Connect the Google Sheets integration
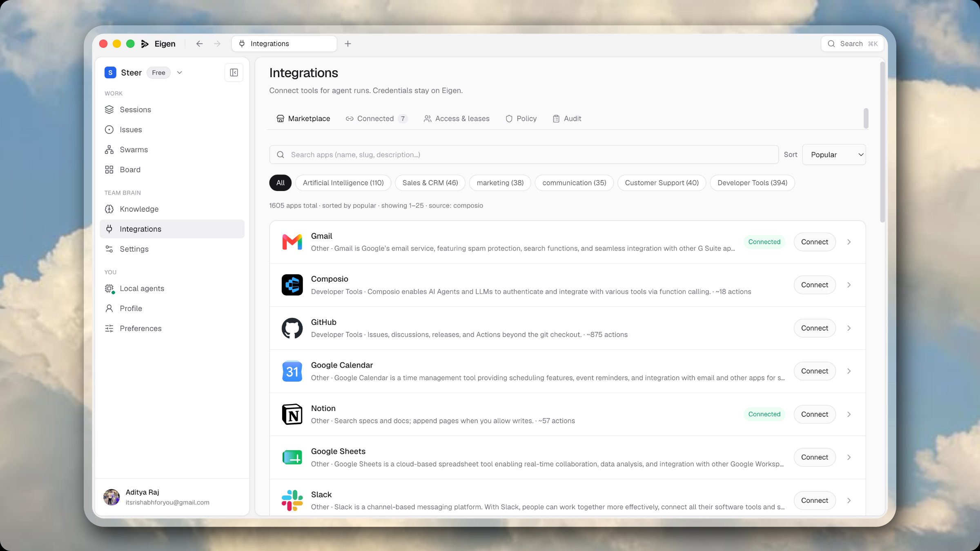The width and height of the screenshot is (980, 551). (815, 457)
